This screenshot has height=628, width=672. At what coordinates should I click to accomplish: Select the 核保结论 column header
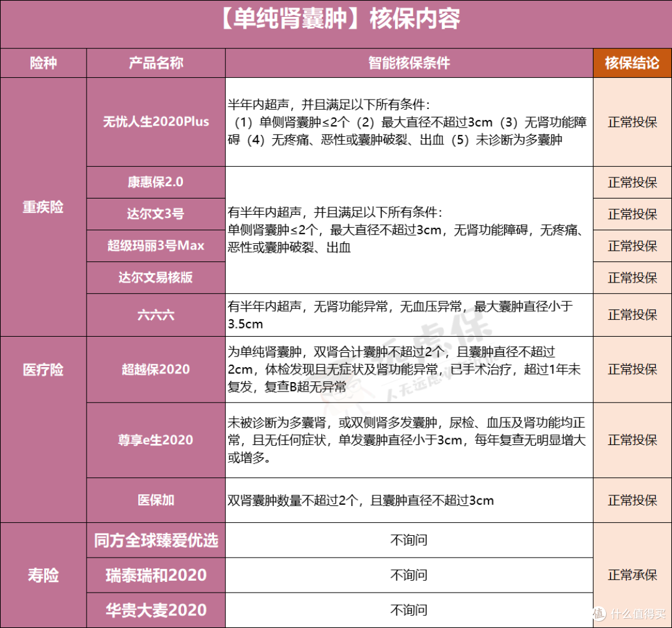coord(632,63)
